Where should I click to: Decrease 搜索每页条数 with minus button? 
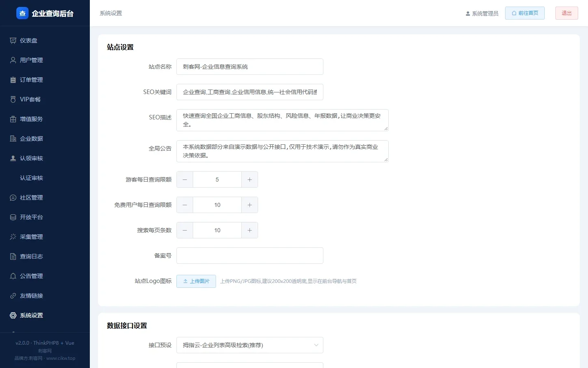click(x=185, y=230)
